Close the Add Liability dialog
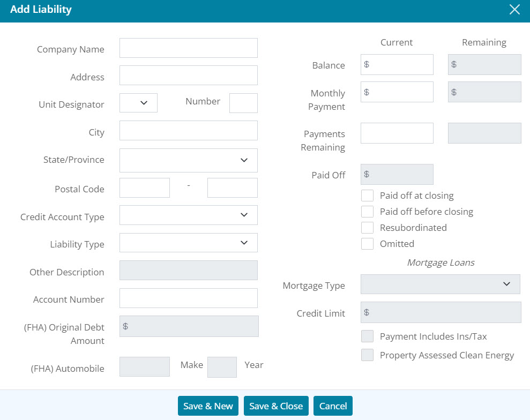The height and width of the screenshot is (420, 530). [x=514, y=10]
